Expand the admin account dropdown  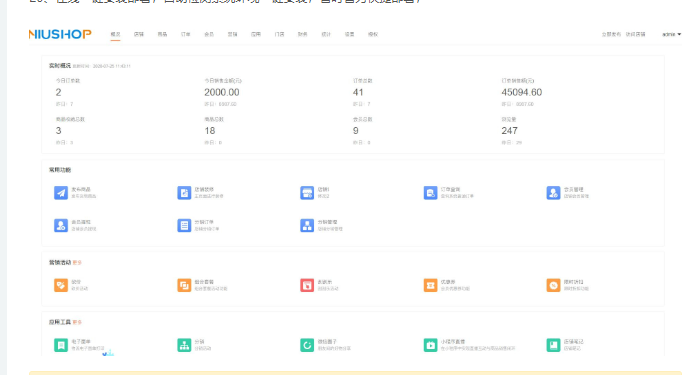(671, 34)
